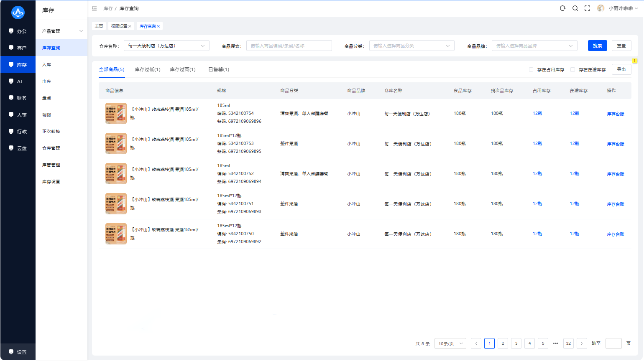Open the 财务 module in the sidebar

[x=18, y=98]
